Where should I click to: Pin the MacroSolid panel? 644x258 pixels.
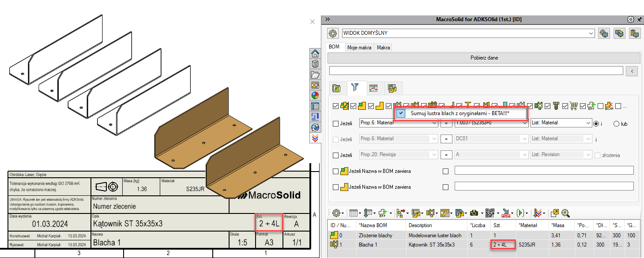(640, 19)
